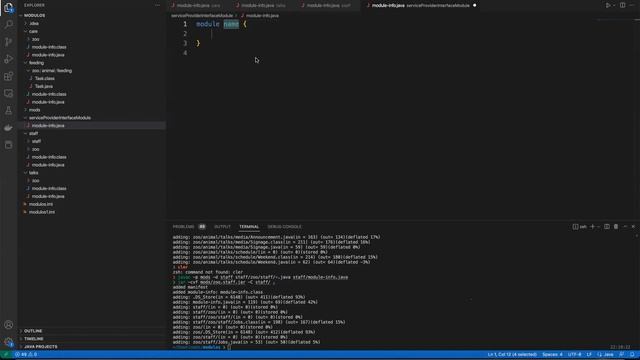Open the Explorer view in activity bar

[8, 7]
